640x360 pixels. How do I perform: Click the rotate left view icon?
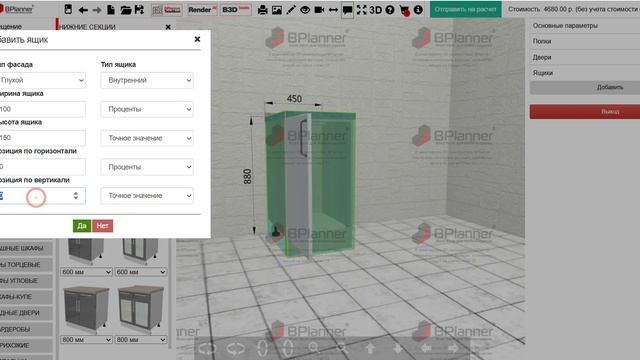(x=207, y=349)
